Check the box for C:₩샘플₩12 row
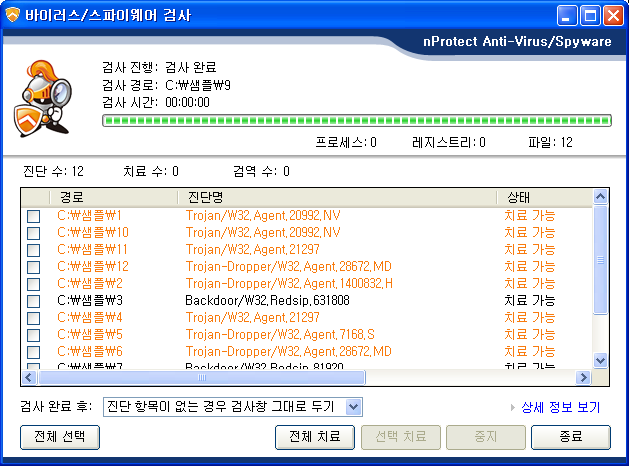The height and width of the screenshot is (466, 629). pyautogui.click(x=33, y=267)
